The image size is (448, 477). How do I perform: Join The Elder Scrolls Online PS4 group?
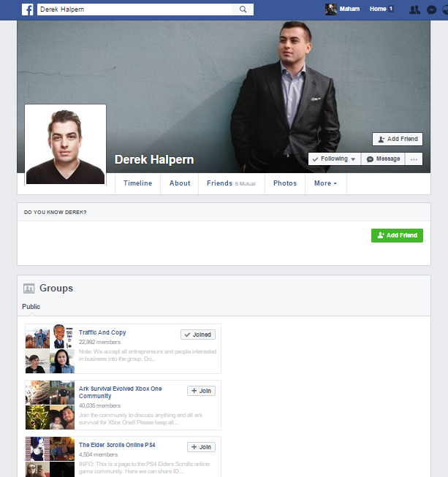click(201, 447)
